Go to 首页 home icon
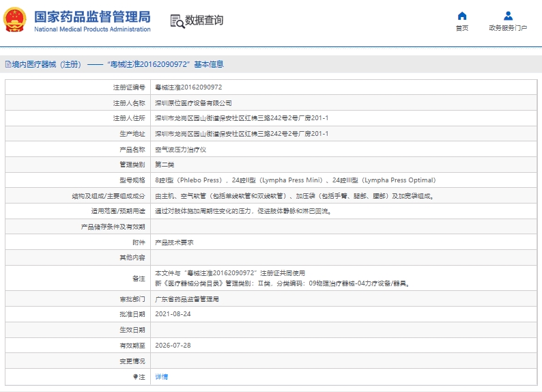This screenshot has width=542, height=392. [x=462, y=16]
